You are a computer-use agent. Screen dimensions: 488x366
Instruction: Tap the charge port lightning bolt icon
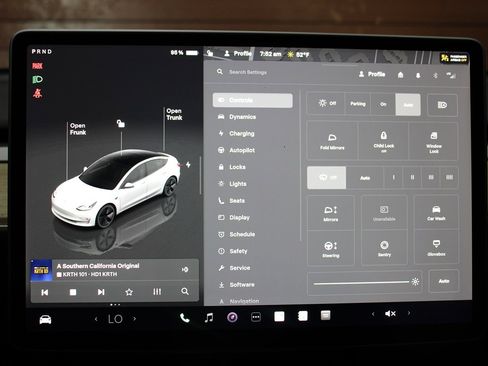tap(188, 165)
